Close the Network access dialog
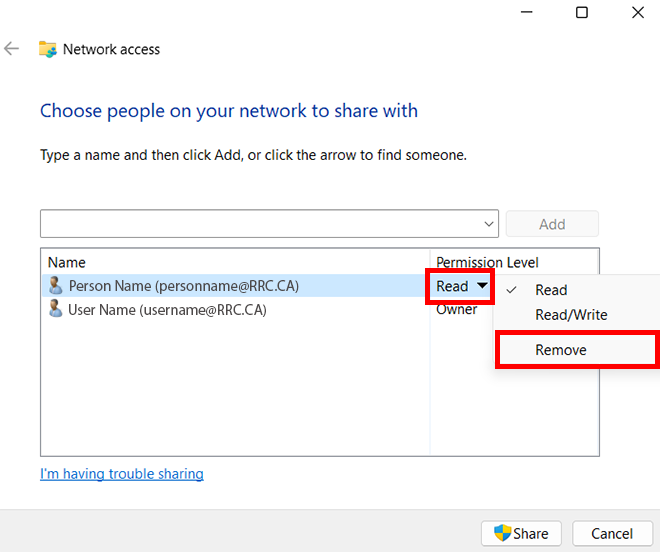This screenshot has height=552, width=660. 637,13
